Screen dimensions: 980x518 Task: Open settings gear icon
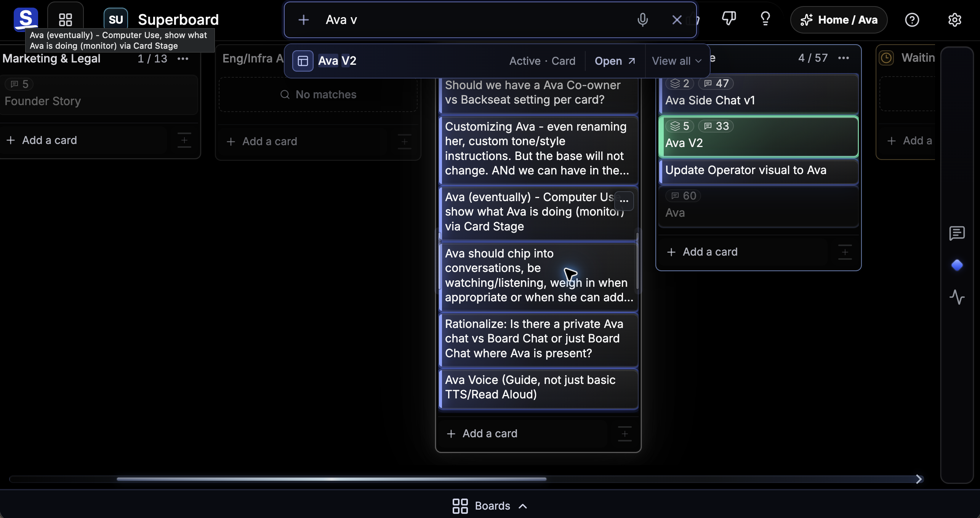pos(955,20)
